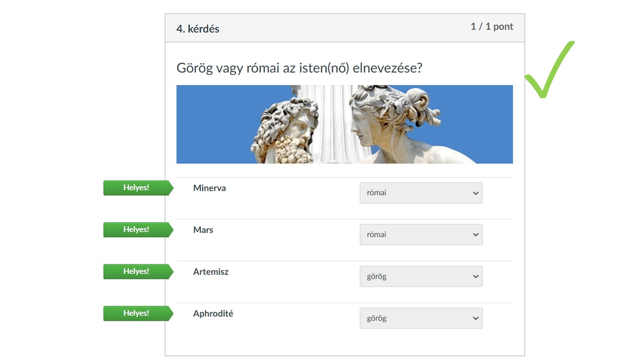Click the 4. kérdés header title

[x=198, y=29]
